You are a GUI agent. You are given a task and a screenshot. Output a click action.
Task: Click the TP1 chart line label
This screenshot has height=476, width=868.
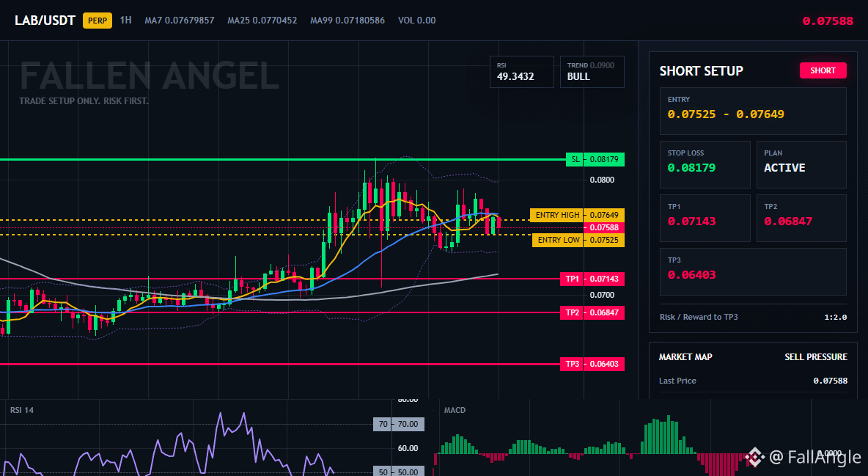point(572,279)
